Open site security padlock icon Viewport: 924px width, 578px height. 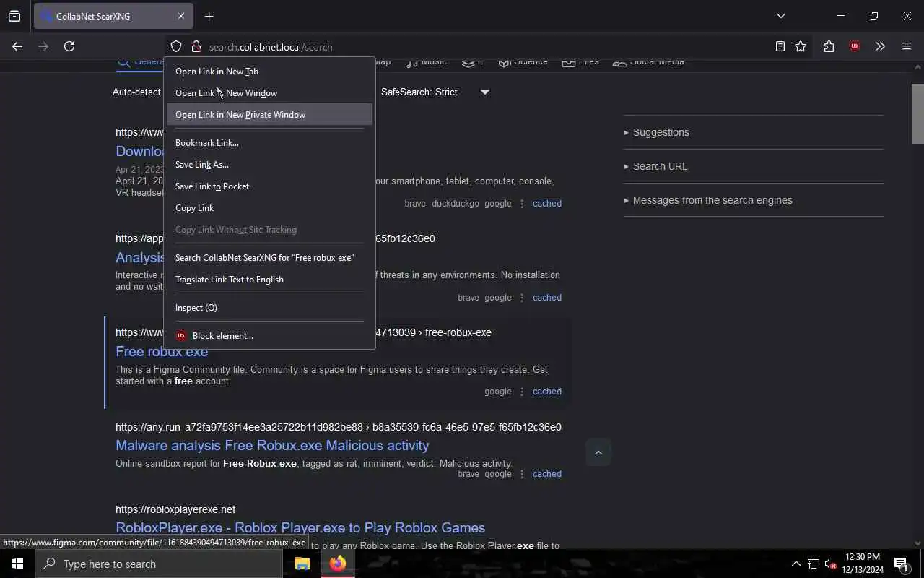coord(196,46)
